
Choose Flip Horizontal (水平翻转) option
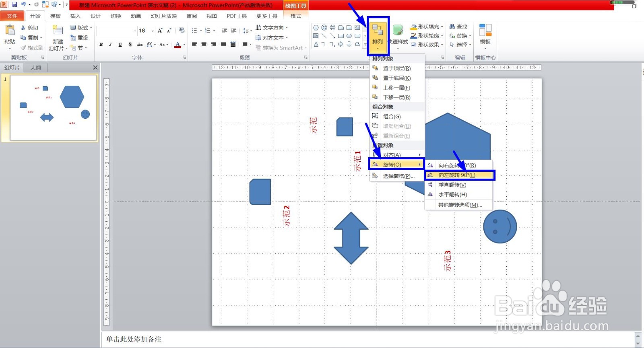tap(459, 195)
